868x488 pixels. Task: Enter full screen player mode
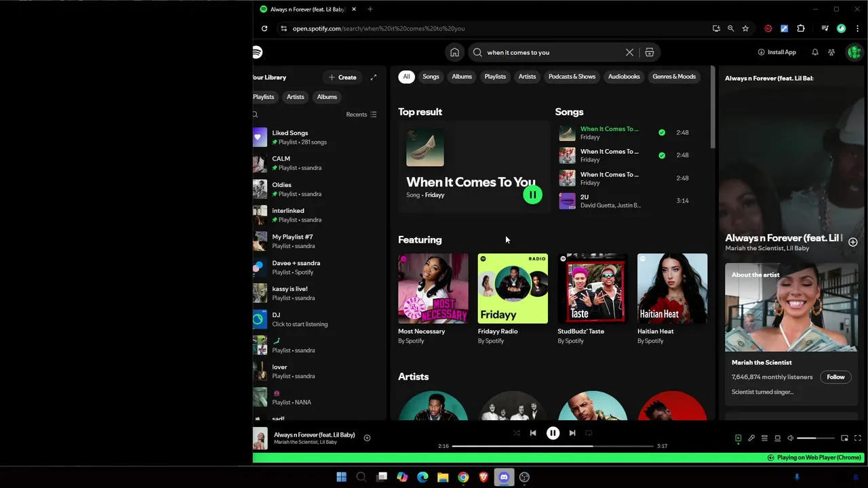coord(858,439)
